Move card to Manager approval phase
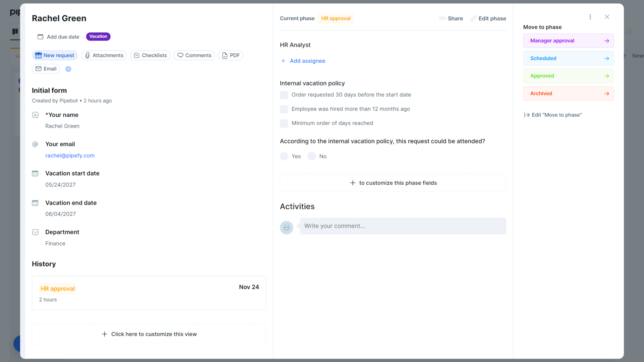 click(569, 41)
